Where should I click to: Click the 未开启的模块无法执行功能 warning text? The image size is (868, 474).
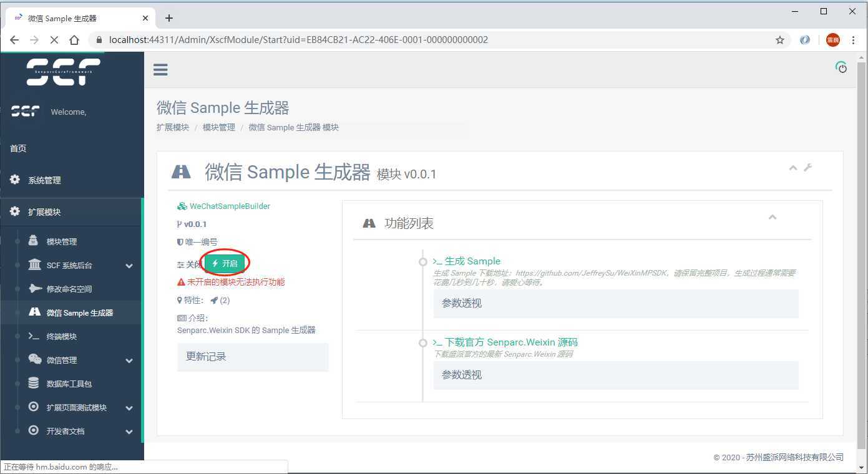[x=236, y=282]
